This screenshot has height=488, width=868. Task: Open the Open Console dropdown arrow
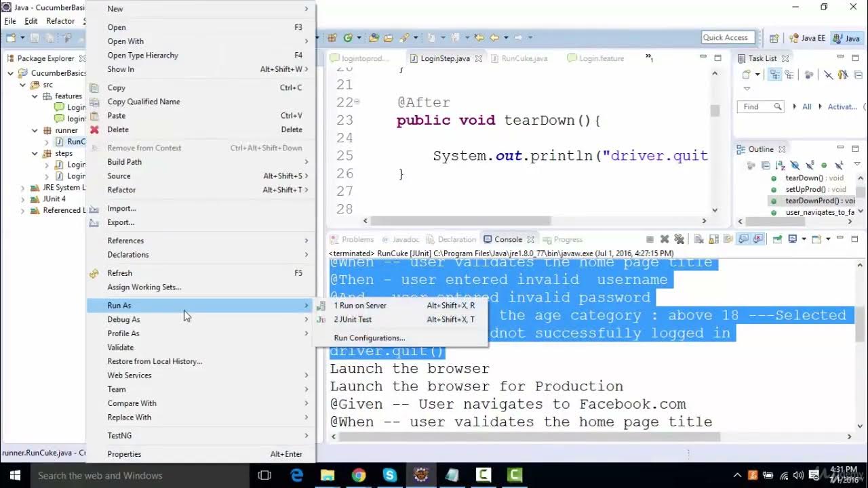click(x=828, y=239)
